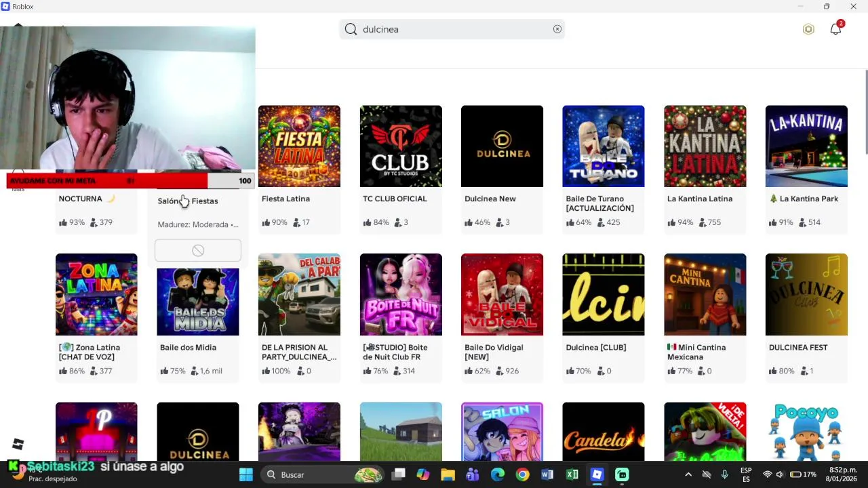Open File Explorer from the taskbar
This screenshot has width=868, height=488.
click(448, 474)
